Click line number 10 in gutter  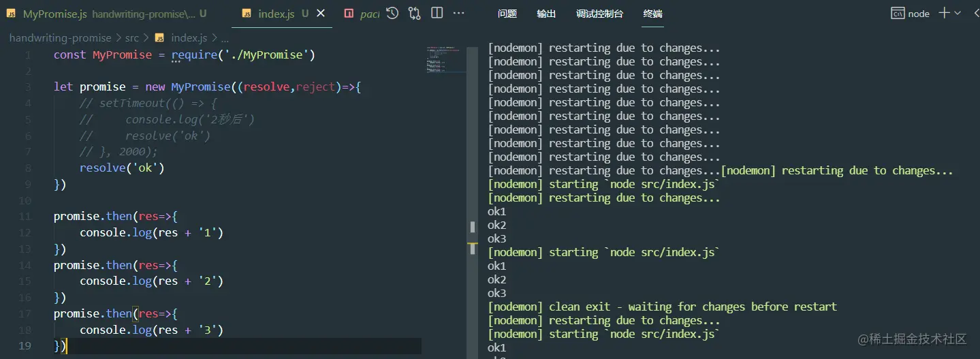point(25,200)
